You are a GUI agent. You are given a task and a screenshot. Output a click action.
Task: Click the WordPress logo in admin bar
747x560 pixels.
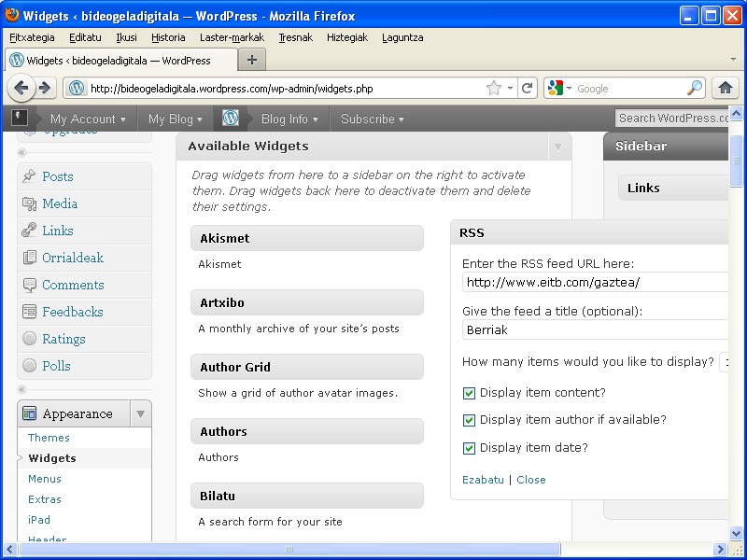coord(231,119)
